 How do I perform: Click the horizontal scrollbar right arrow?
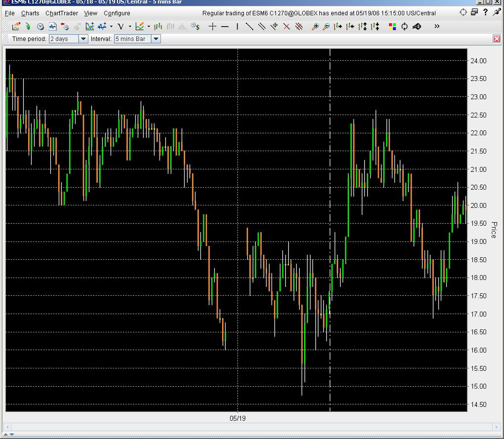(497, 427)
